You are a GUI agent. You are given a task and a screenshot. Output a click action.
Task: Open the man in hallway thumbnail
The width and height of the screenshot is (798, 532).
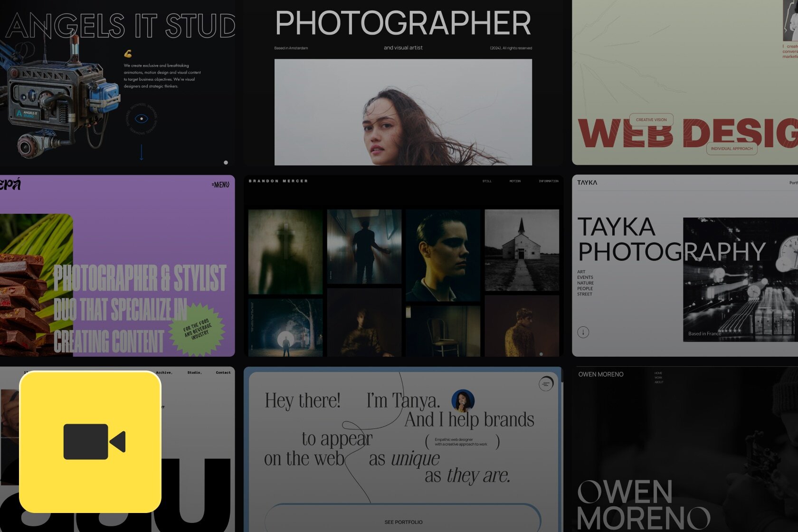pyautogui.click(x=364, y=247)
